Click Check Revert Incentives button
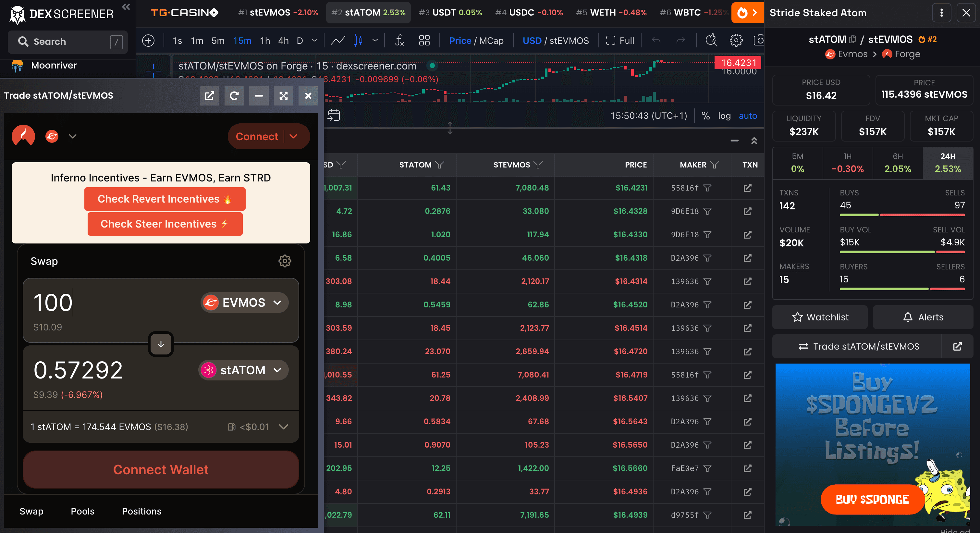This screenshot has height=533, width=980. pyautogui.click(x=165, y=199)
